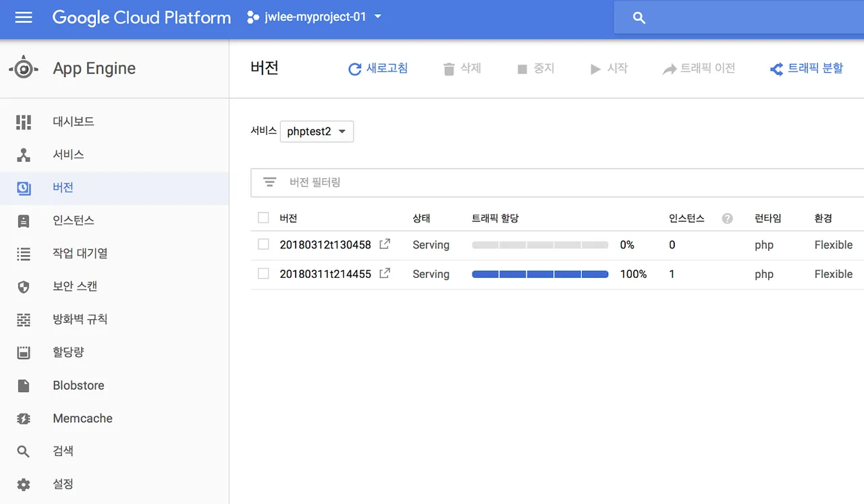Click the 버전 column header
This screenshot has height=504, width=864.
[x=288, y=218]
